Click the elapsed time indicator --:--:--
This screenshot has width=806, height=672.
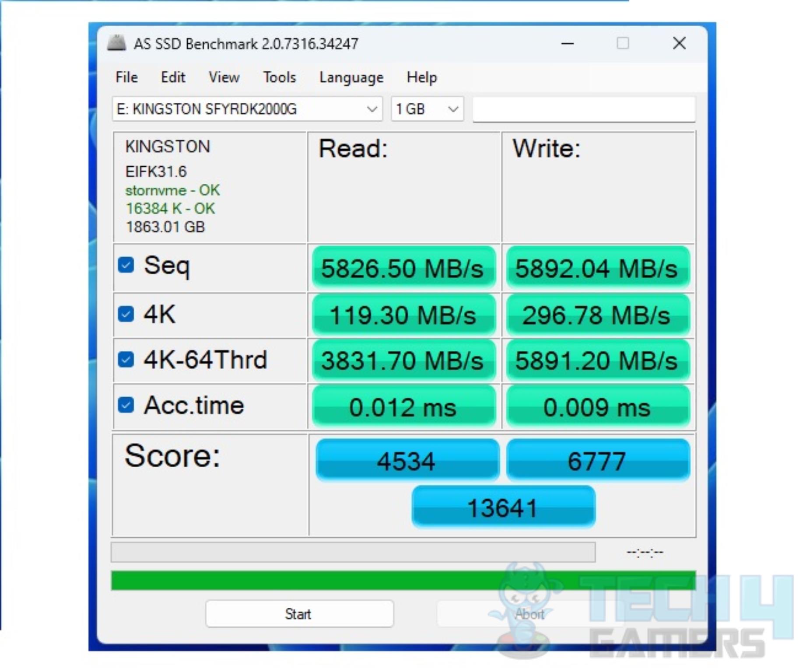[645, 553]
